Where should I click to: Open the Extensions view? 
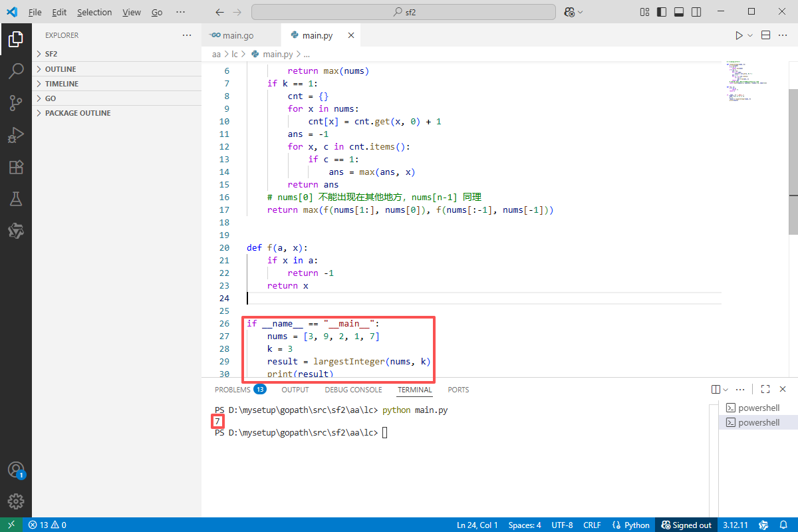pyautogui.click(x=16, y=167)
